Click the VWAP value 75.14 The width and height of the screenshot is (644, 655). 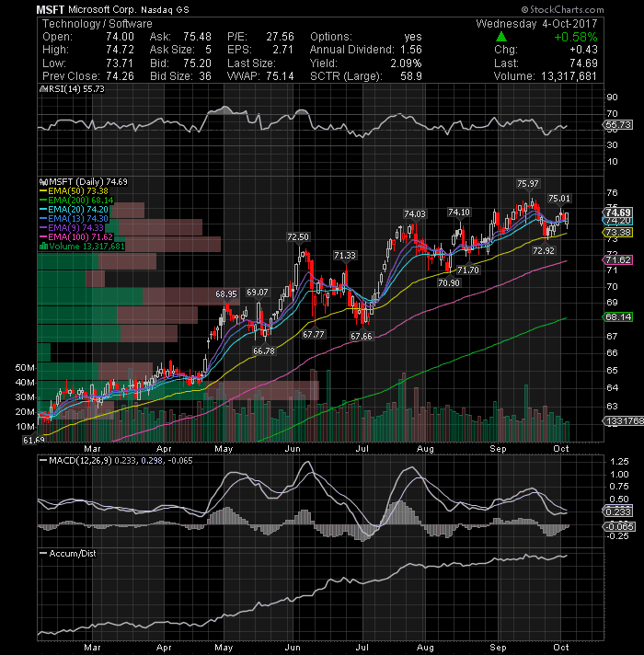281,76
